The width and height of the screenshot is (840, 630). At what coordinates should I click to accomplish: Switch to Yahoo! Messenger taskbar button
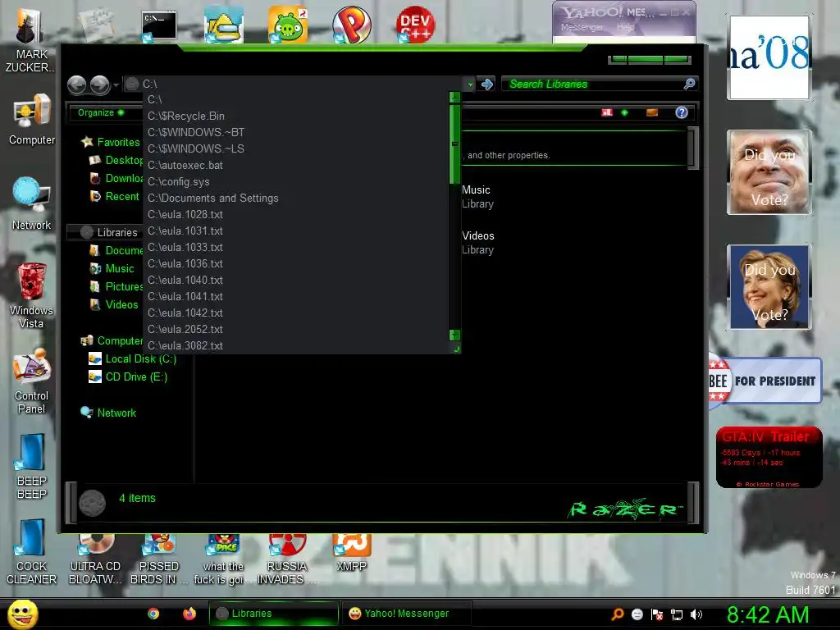[x=406, y=614]
